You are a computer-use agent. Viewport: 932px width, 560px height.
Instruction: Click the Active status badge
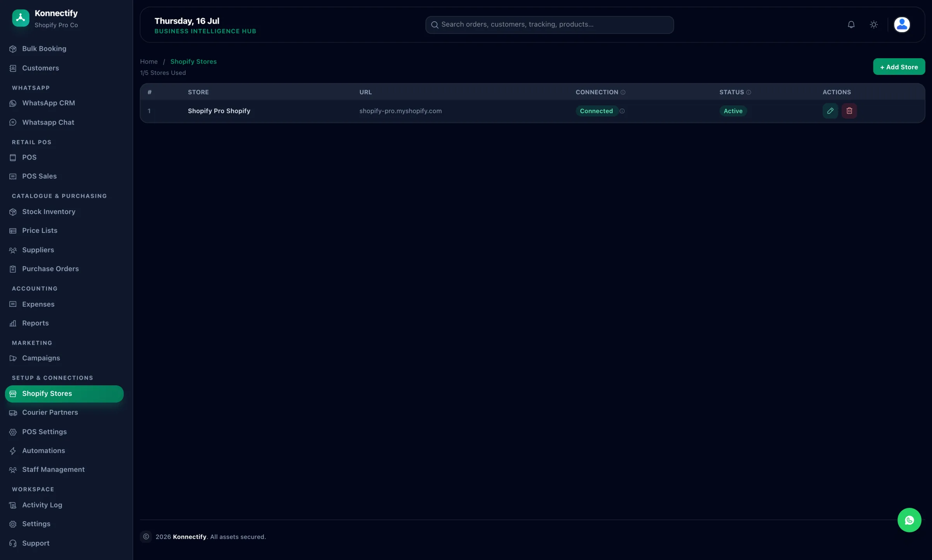[733, 111]
